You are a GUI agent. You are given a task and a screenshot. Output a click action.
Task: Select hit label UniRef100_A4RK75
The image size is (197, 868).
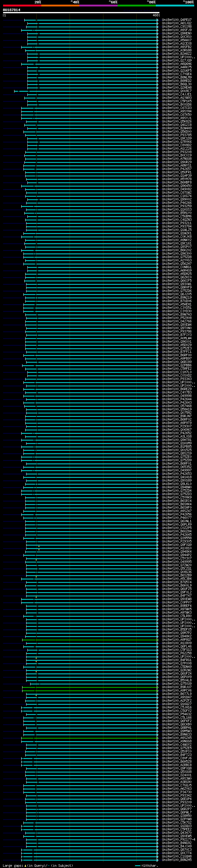pos(176,67)
